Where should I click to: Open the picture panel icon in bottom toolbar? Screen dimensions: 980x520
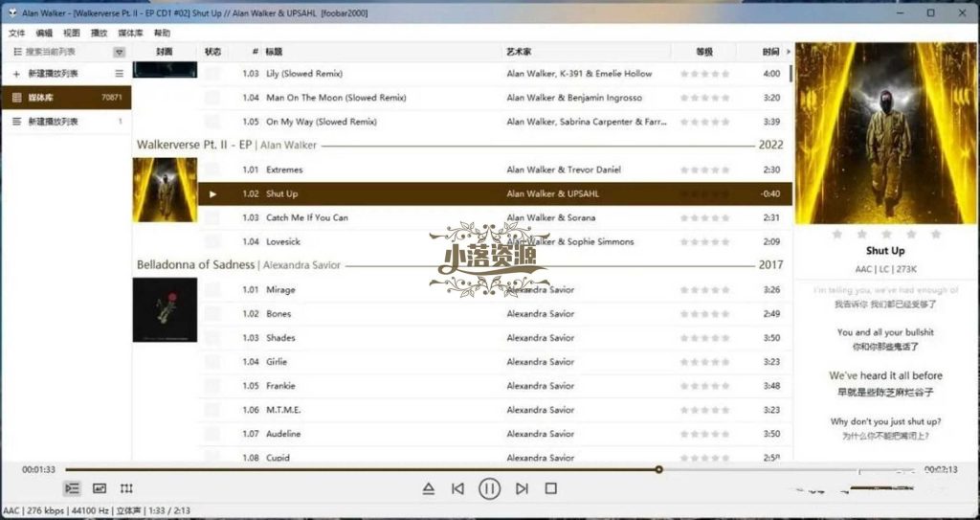(100, 488)
